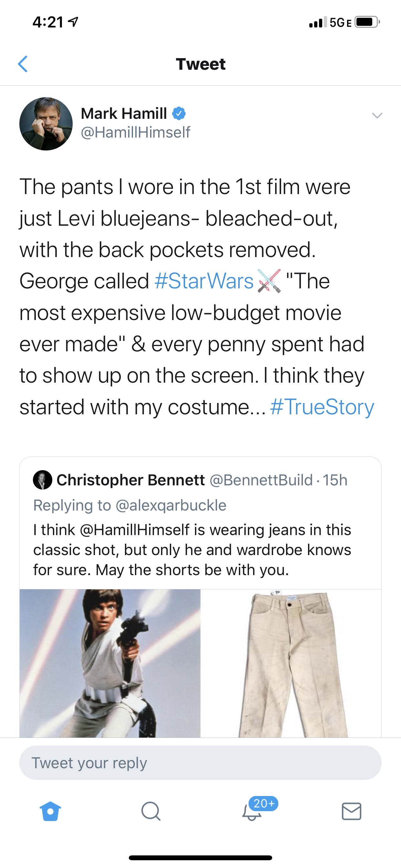Viewport: 401px width, 868px height.
Task: Switch to the Home tab
Action: [x=50, y=811]
